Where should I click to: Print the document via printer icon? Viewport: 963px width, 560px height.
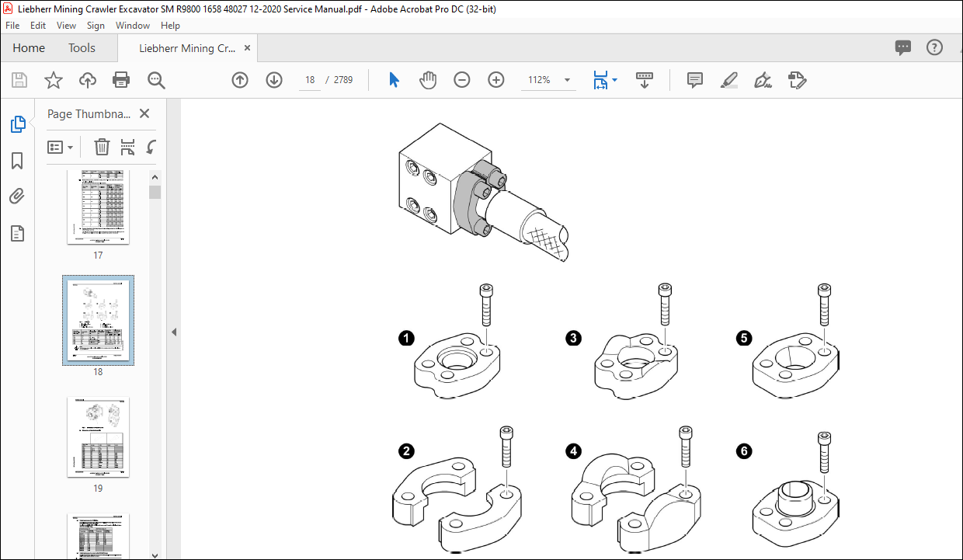point(121,80)
